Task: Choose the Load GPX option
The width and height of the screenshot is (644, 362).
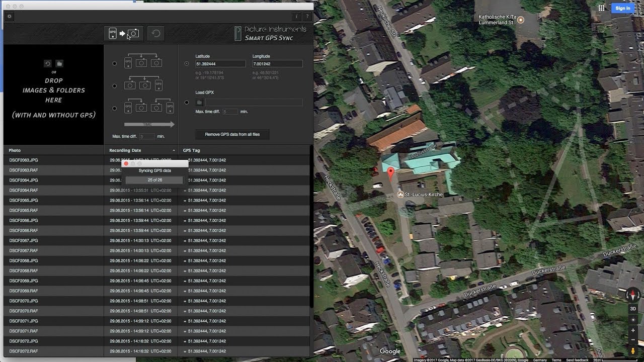Action: pyautogui.click(x=187, y=102)
